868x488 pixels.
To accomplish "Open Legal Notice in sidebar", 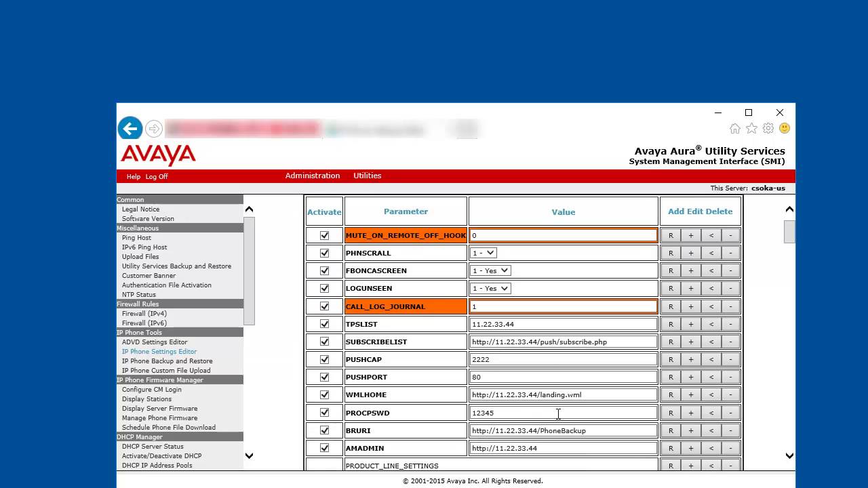I will [140, 209].
